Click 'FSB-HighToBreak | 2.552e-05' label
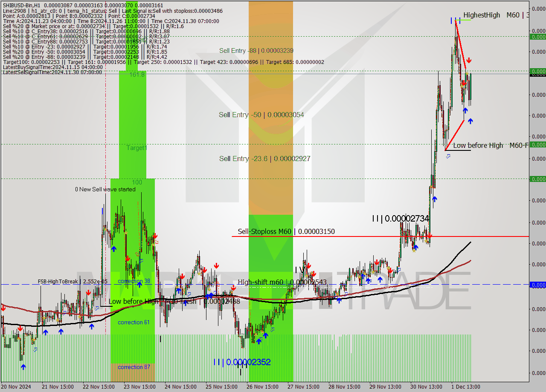 (73, 281)
